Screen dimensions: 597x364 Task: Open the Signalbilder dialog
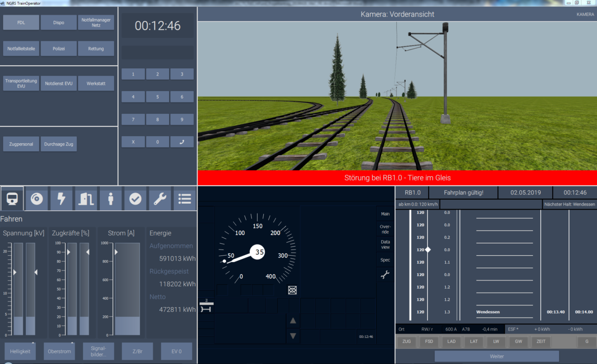coord(98,351)
